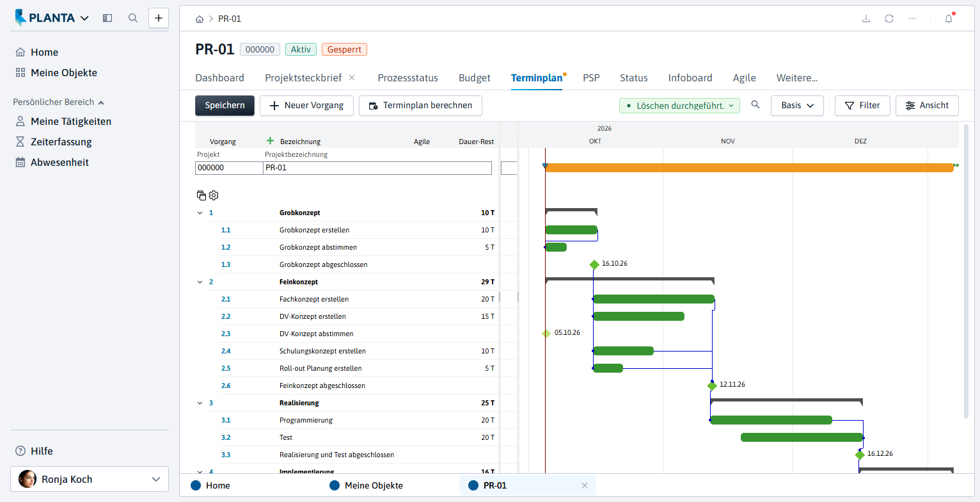Viewport: 980px width, 502px height.
Task: Click the Projekt field containing 000000
Action: pos(229,168)
